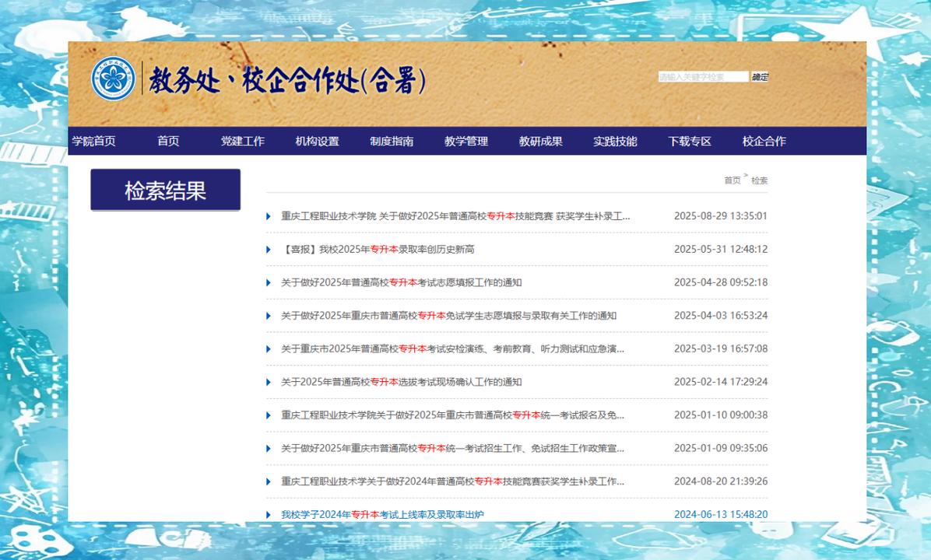931x560 pixels.
Task: Click arrow marker by the 免试学生志愿填报 notice
Action: (268, 316)
